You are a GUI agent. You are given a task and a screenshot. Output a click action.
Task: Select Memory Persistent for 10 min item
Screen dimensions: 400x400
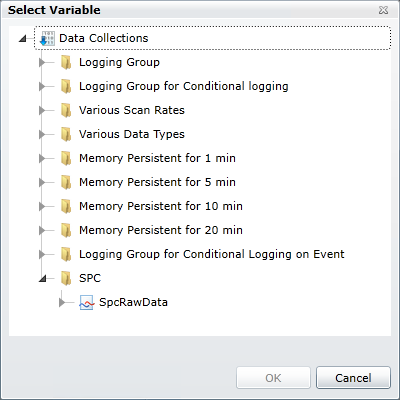pyautogui.click(x=161, y=206)
